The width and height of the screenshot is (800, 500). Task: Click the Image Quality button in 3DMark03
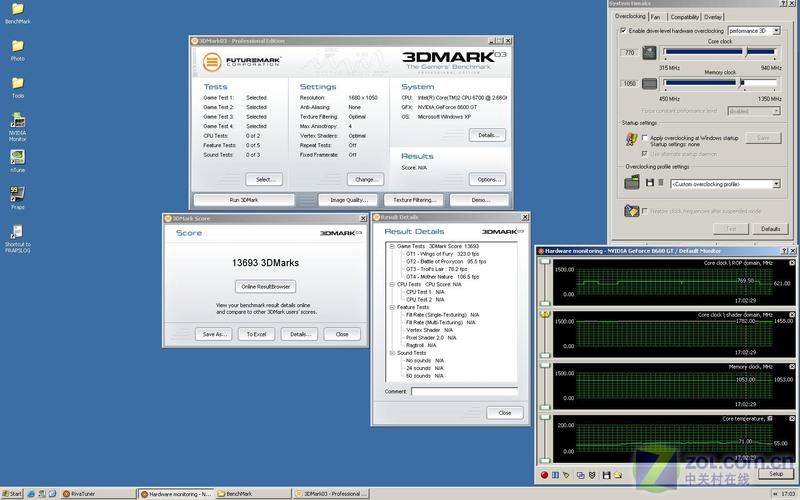349,200
